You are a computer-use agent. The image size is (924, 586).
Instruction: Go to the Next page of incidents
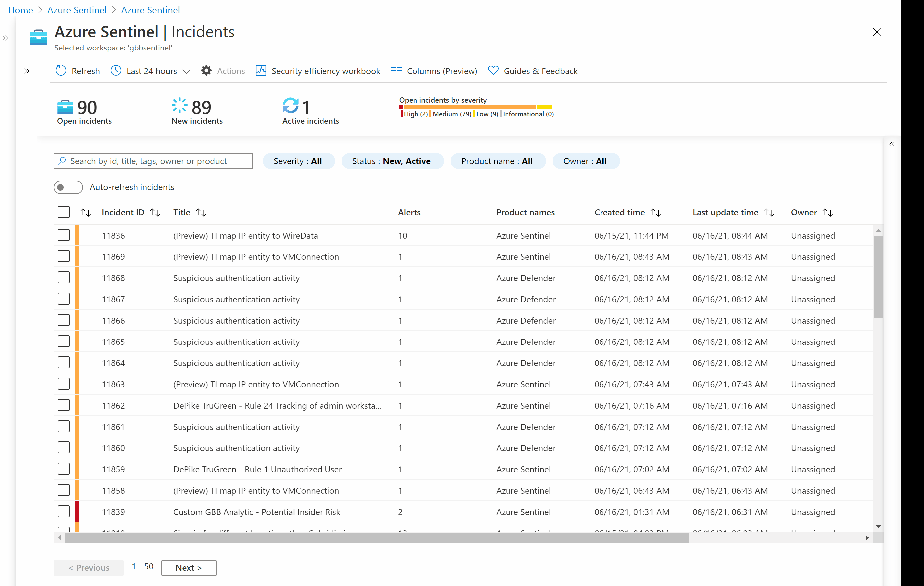[188, 568]
